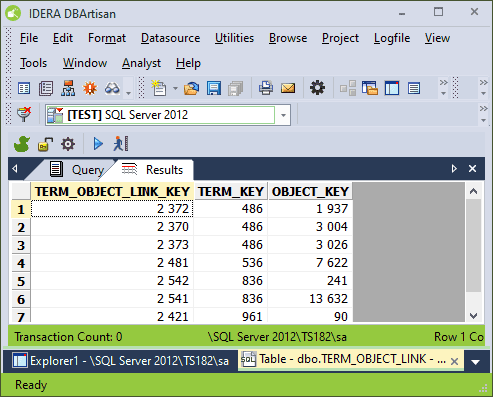The width and height of the screenshot is (493, 397).
Task: Click the document list toolbar icon
Action: (x=46, y=88)
